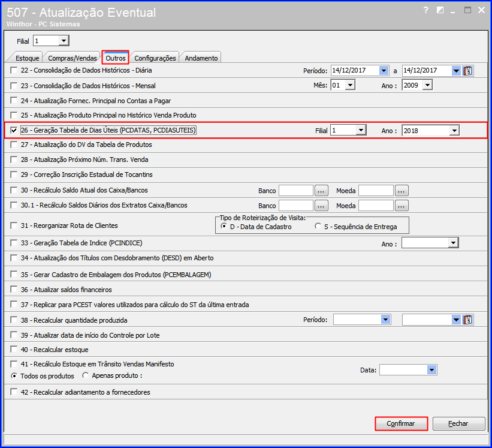492x448 pixels.
Task: Open Período start date dropdown in row 22
Action: click(x=384, y=71)
